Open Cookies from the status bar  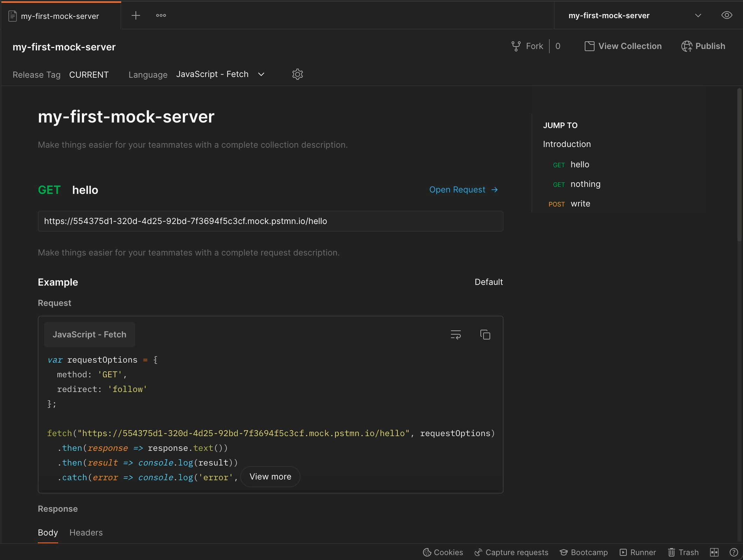(443, 552)
